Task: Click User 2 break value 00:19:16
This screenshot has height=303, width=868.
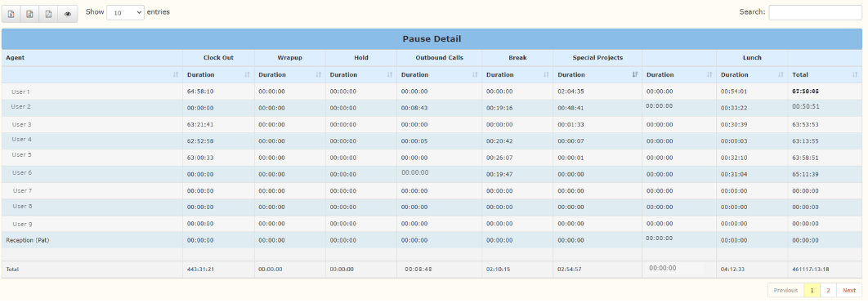Action: (x=500, y=109)
